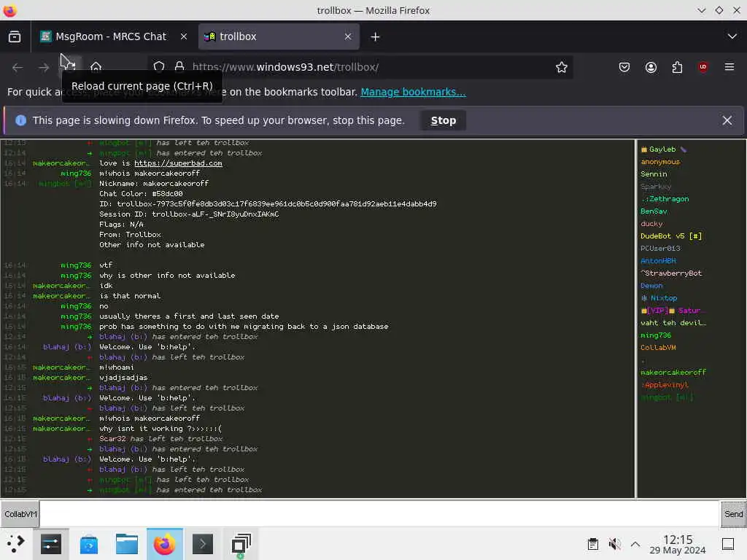
Task: Show desktop via taskbar corner button
Action: click(728, 544)
